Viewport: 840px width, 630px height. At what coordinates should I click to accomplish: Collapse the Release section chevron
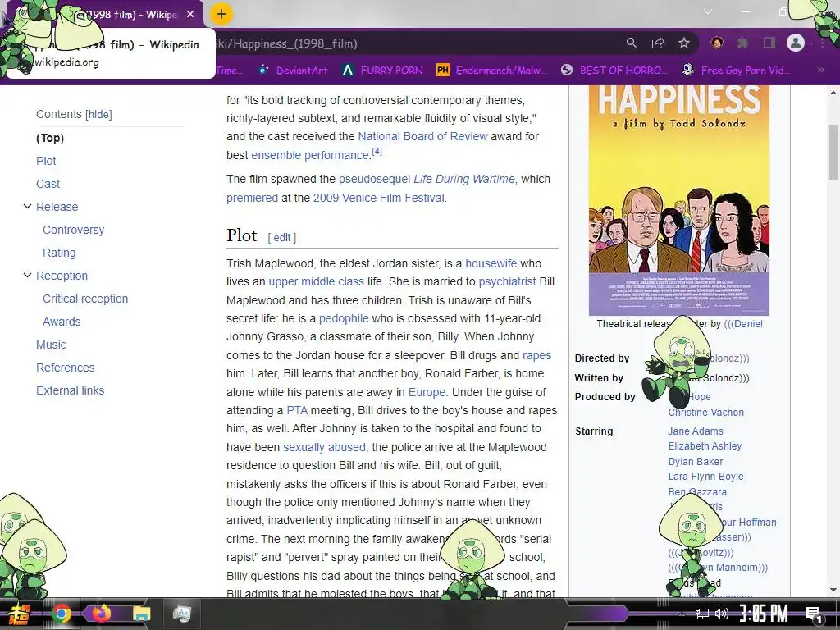click(27, 206)
